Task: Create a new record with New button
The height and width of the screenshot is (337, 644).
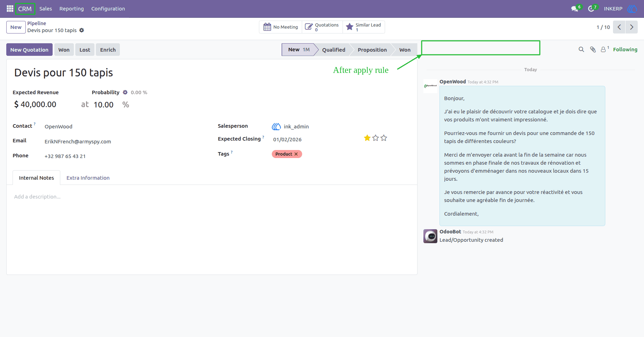Action: click(16, 27)
